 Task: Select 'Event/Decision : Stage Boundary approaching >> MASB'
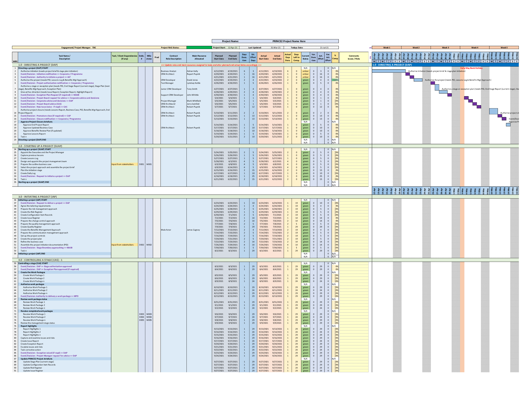point(47,248)
